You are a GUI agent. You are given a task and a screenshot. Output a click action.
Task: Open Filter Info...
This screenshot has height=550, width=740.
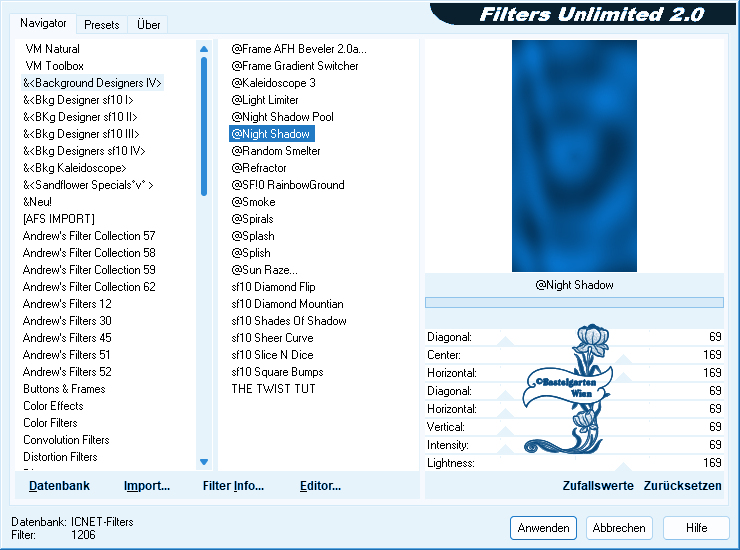(x=233, y=486)
